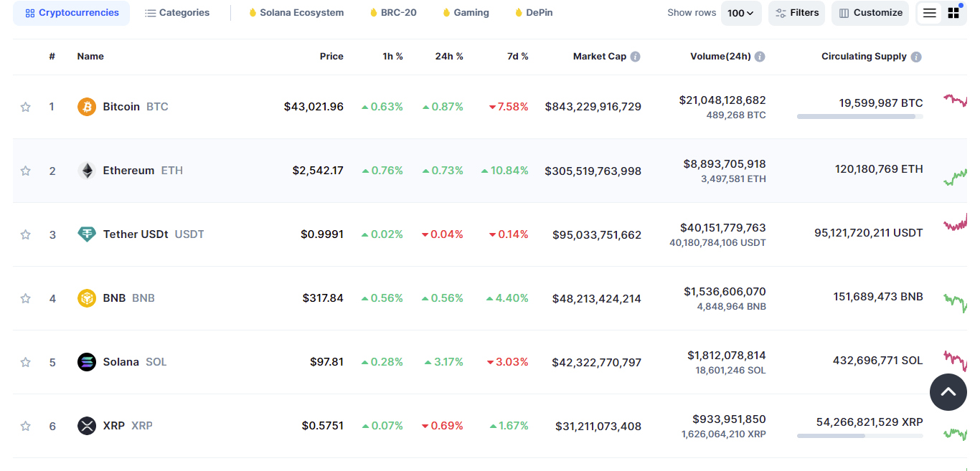This screenshot has width=980, height=471.
Task: Open Bitcoin 7-day sparkline chart
Action: pyautogui.click(x=956, y=100)
